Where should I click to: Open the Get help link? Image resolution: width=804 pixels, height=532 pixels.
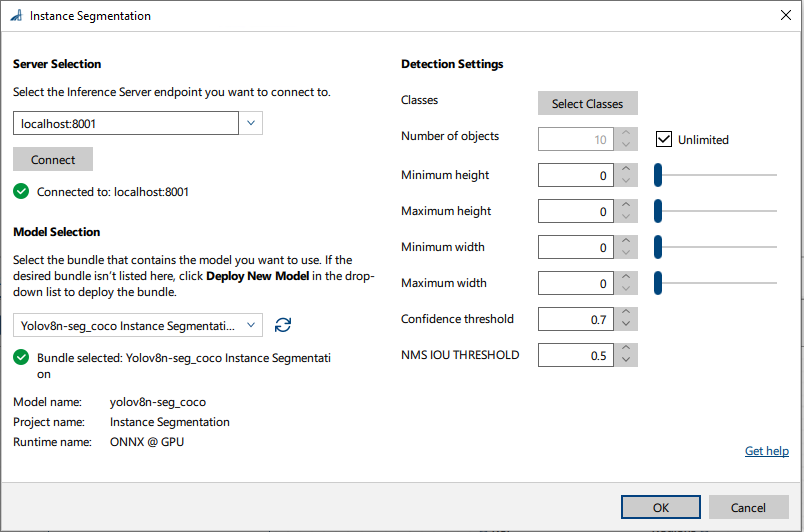(767, 451)
